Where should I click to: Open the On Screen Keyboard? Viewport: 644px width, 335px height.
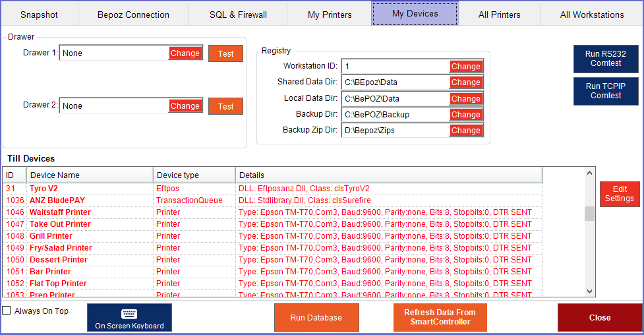click(x=129, y=318)
